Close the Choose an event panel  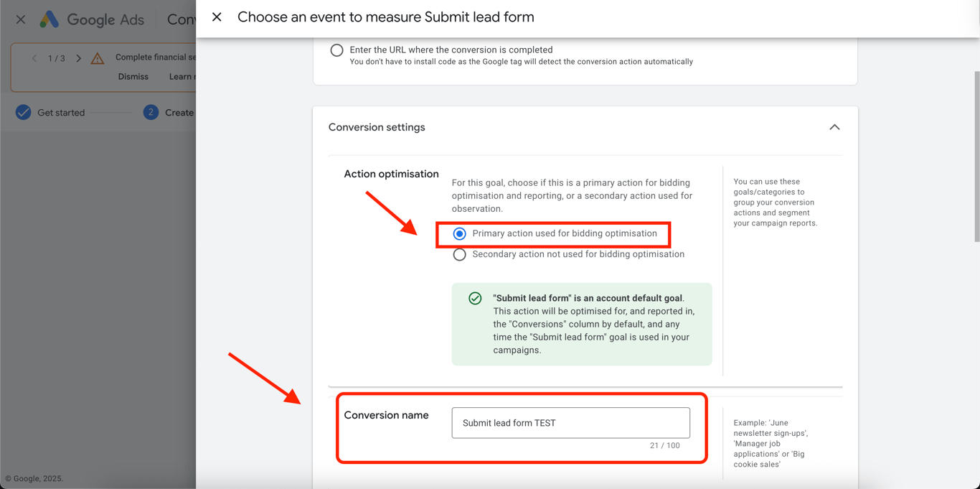point(217,17)
